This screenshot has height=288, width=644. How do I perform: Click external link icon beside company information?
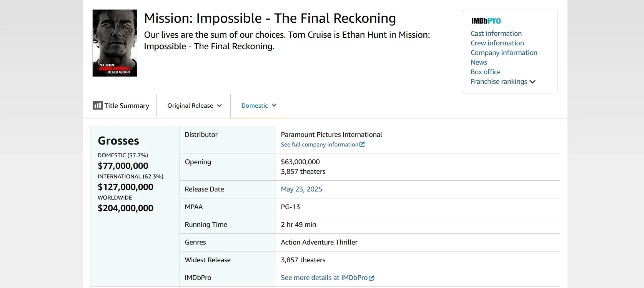362,145
